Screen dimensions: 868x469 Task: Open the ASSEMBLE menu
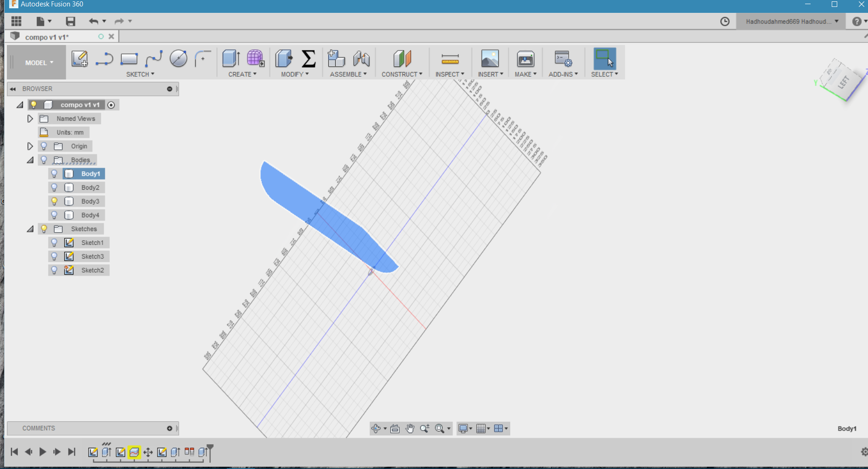pos(348,74)
